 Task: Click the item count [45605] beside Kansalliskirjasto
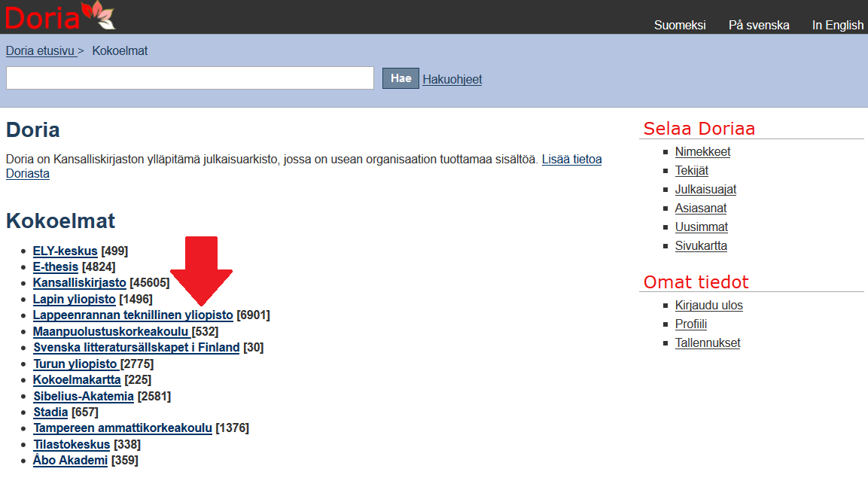click(x=150, y=283)
